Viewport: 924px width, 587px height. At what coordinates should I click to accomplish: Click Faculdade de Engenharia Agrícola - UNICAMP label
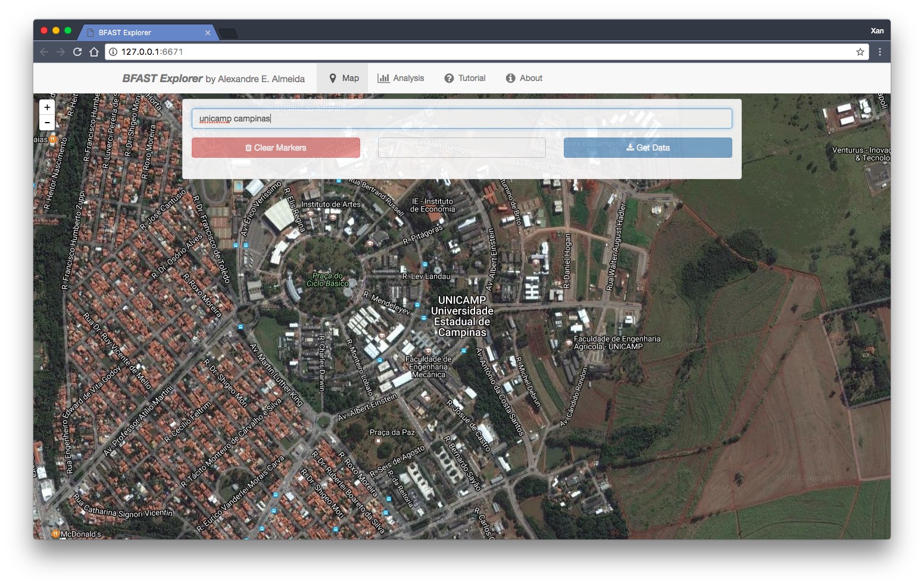click(617, 342)
